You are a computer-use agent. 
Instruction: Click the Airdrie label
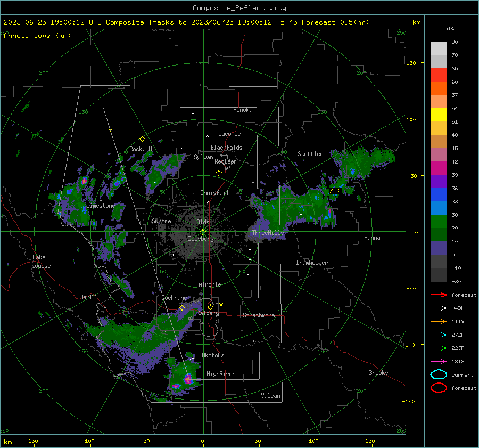tap(210, 284)
